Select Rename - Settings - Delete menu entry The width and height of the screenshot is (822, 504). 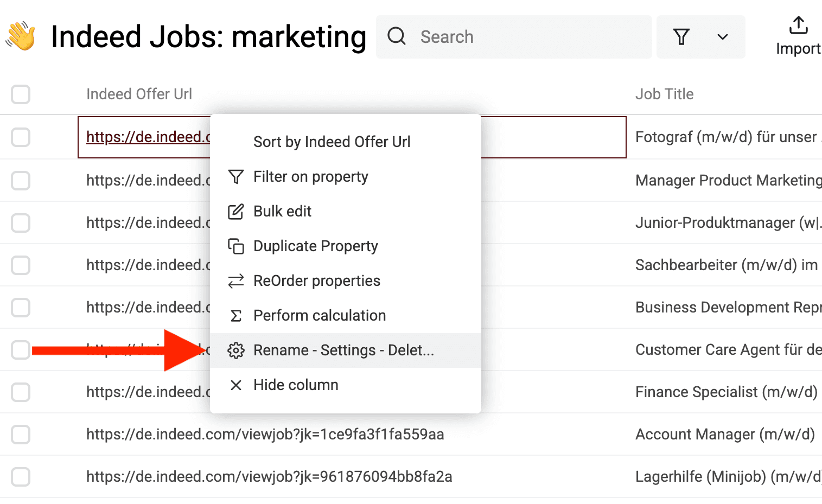pyautogui.click(x=343, y=350)
